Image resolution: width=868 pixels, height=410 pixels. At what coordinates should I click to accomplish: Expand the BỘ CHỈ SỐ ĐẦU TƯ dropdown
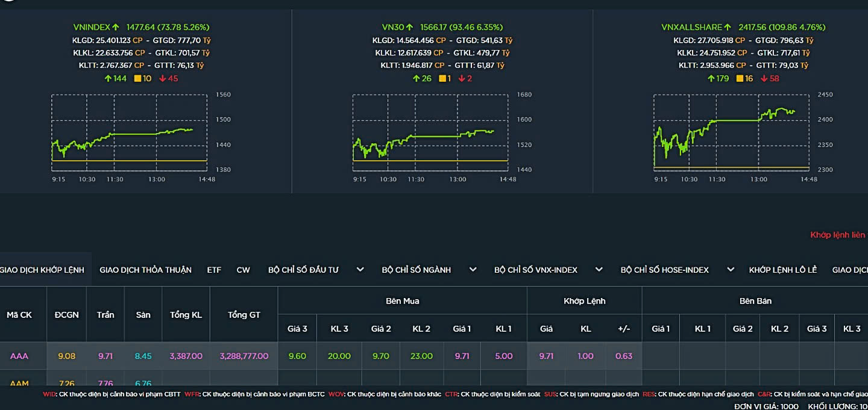tap(360, 270)
